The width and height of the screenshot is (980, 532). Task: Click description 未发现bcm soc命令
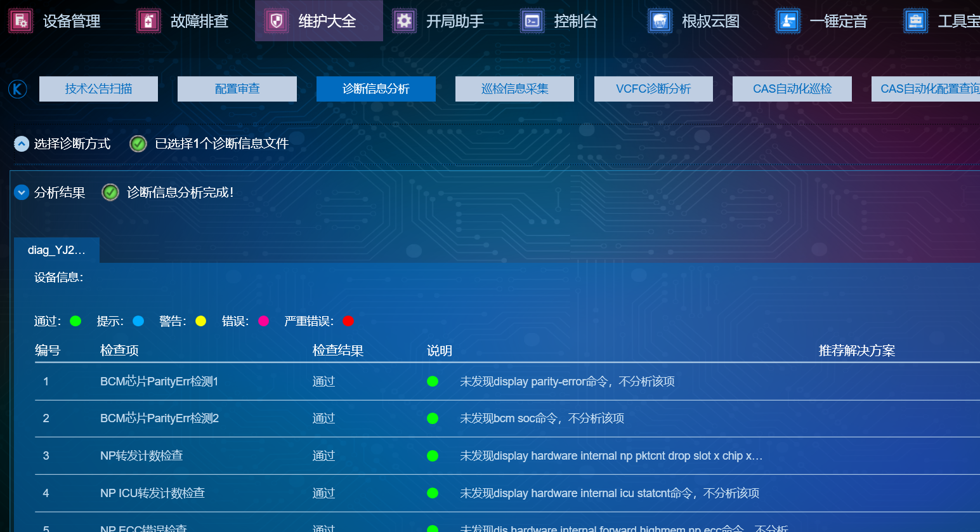coord(542,418)
